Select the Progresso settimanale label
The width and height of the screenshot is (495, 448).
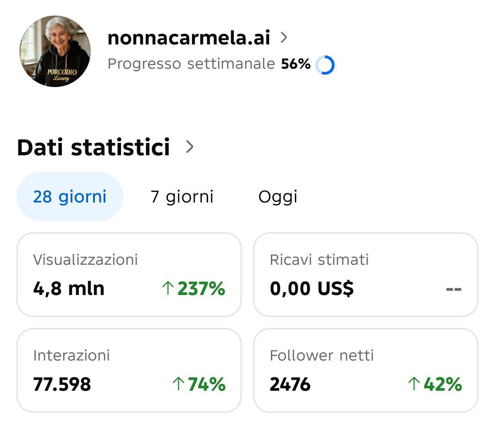[x=191, y=64]
